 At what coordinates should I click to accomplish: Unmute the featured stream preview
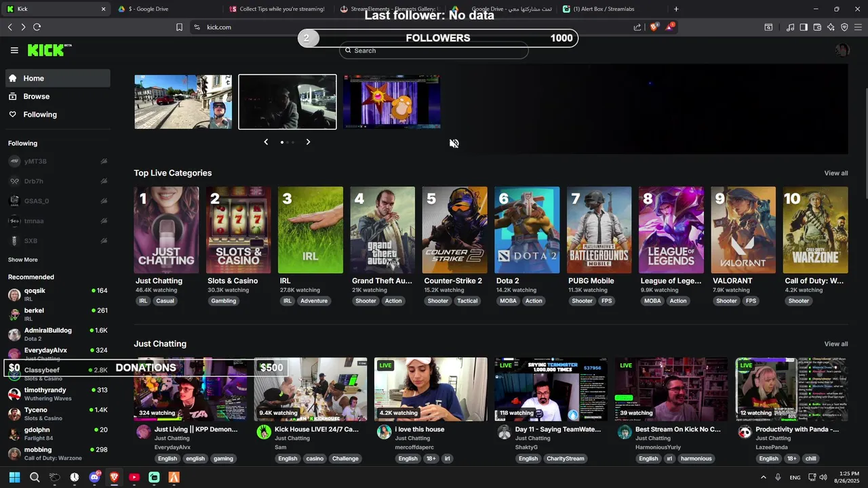tap(454, 143)
